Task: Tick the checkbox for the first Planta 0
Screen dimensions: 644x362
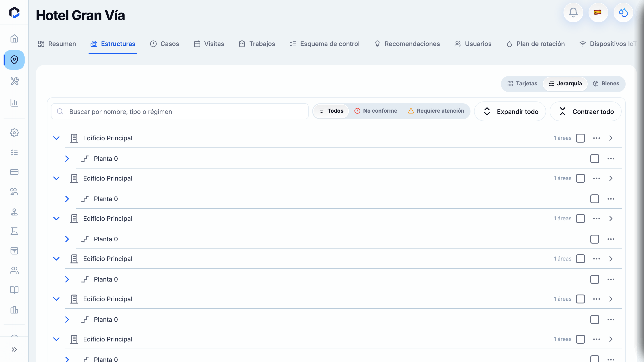Action: coord(595,159)
